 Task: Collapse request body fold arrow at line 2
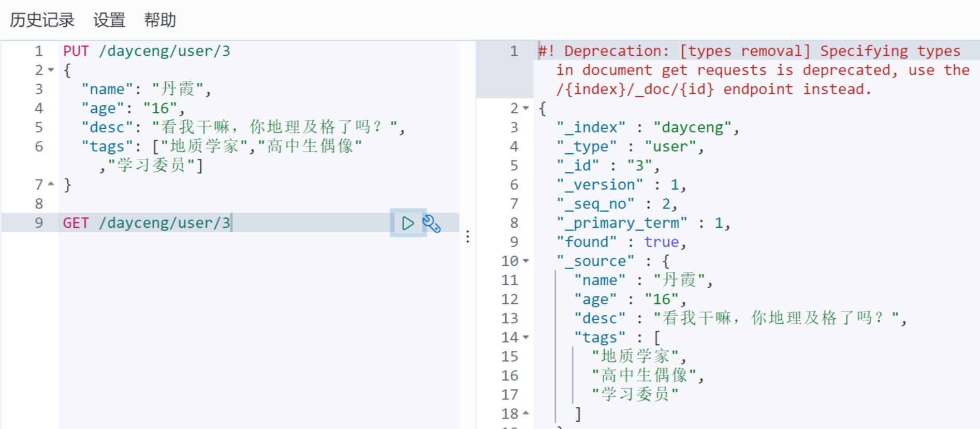tap(51, 70)
